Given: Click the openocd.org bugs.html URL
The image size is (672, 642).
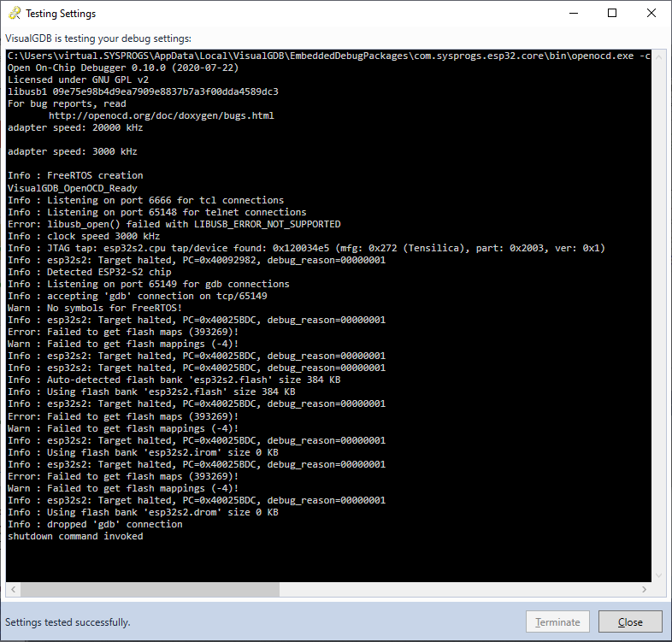Looking at the screenshot, I should [x=161, y=115].
